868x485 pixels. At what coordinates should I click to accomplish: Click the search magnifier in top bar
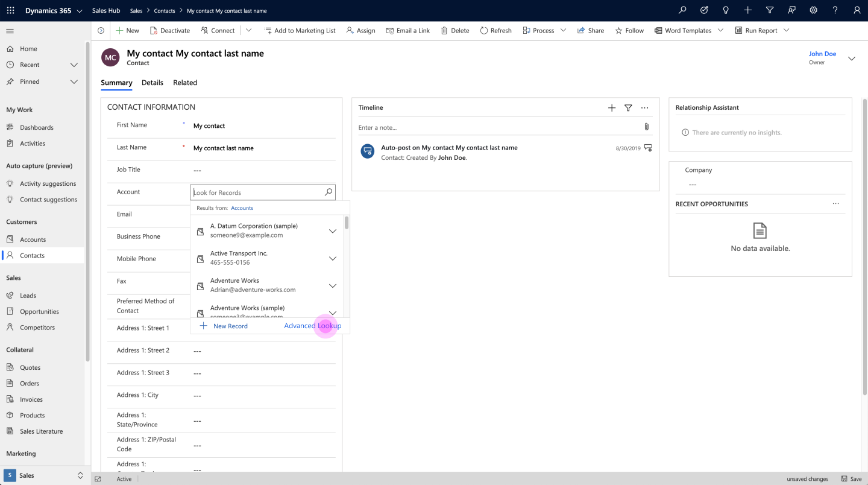[682, 10]
